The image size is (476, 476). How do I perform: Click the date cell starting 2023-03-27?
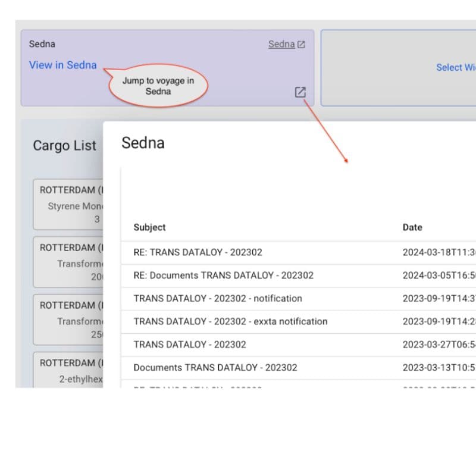coord(439,345)
